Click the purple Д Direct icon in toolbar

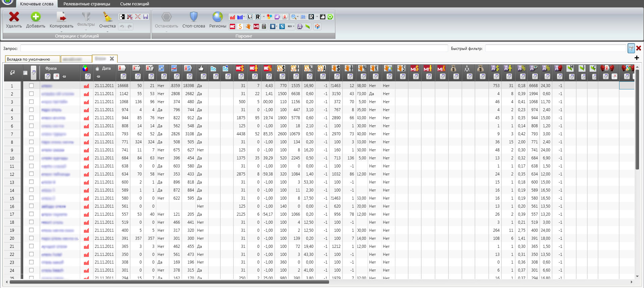pyautogui.click(x=300, y=26)
